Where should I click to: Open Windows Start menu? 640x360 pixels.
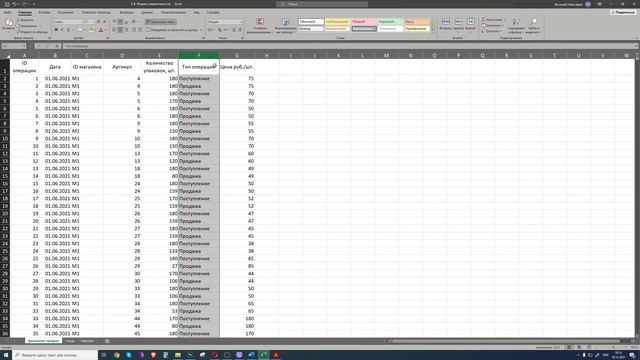[6, 355]
